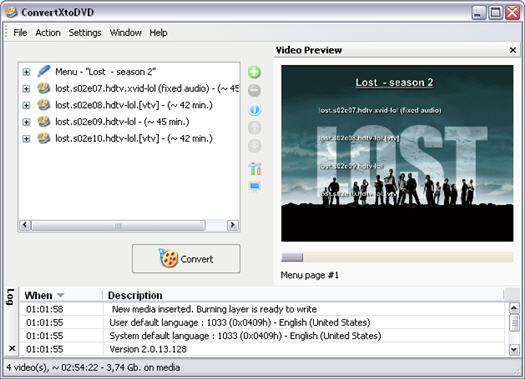The width and height of the screenshot is (525, 379).
Task: Click "System default language" log entry
Action: (x=245, y=336)
